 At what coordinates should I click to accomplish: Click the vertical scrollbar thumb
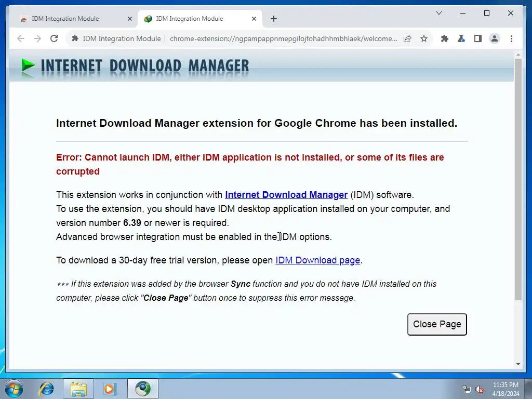[518, 179]
